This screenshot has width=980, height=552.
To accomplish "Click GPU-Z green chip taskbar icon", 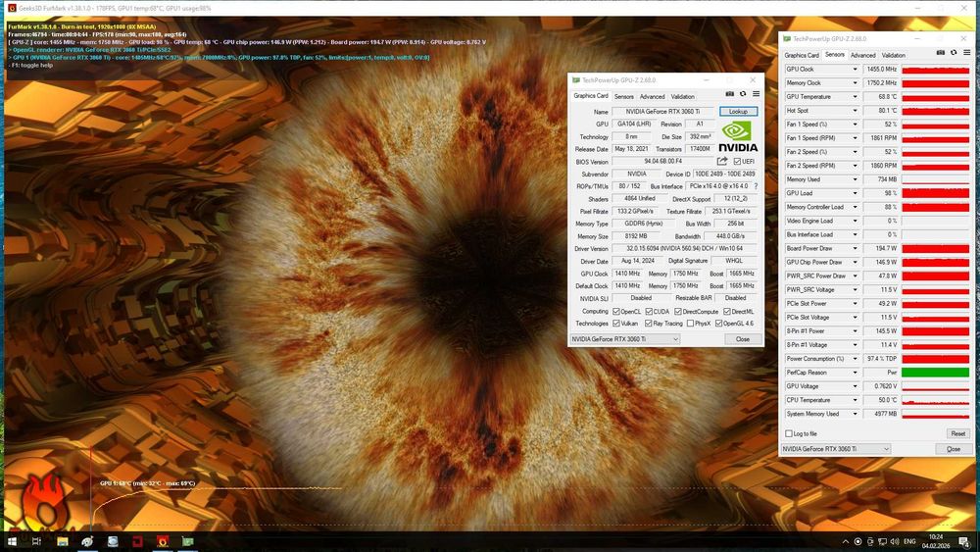I will click(x=187, y=541).
